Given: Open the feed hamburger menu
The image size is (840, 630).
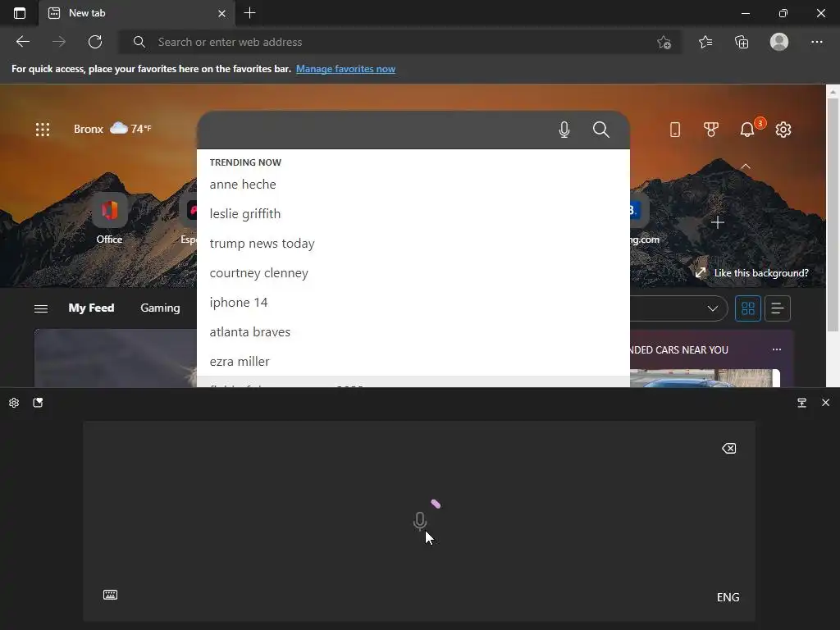Looking at the screenshot, I should (41, 308).
